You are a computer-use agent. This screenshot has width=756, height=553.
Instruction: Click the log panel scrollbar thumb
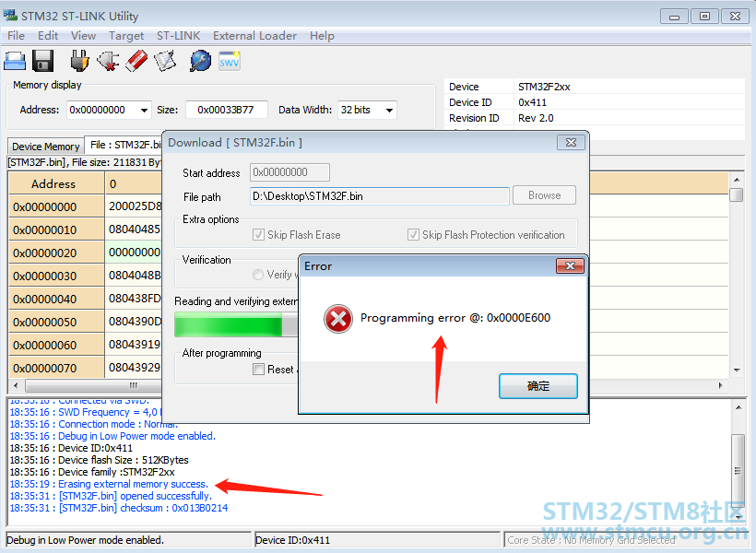pyautogui.click(x=738, y=471)
